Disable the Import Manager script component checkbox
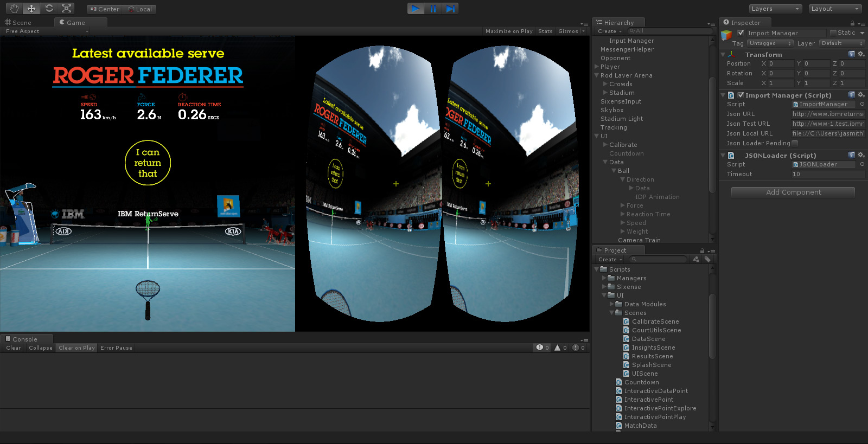 pos(741,95)
